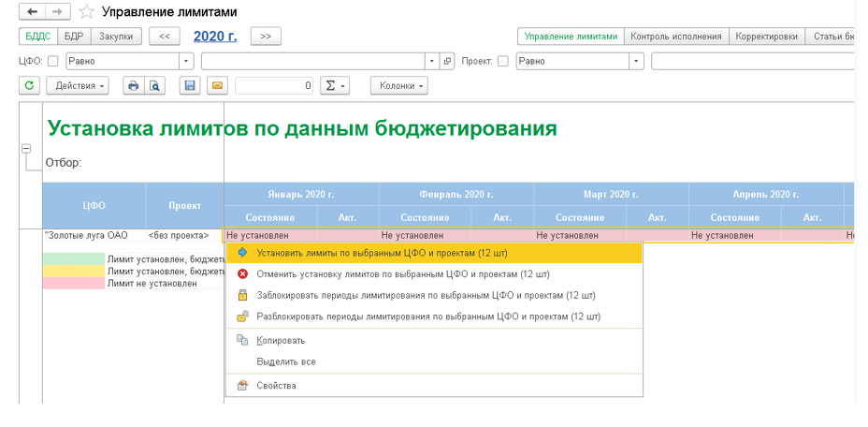Enable the ЦФО filter checkbox

tap(52, 62)
